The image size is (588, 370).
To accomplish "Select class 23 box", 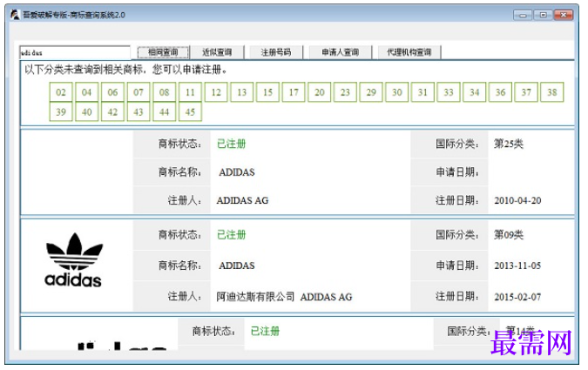I will (x=345, y=92).
